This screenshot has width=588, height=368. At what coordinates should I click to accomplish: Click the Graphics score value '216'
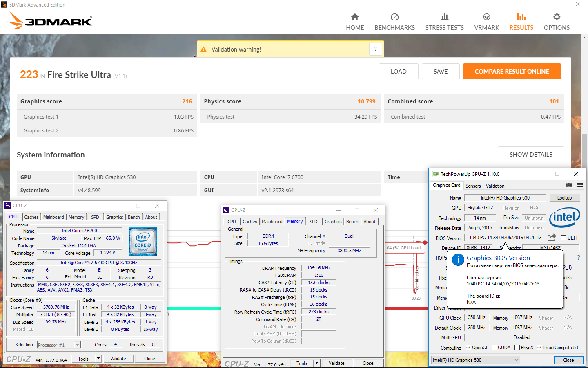[x=187, y=101]
